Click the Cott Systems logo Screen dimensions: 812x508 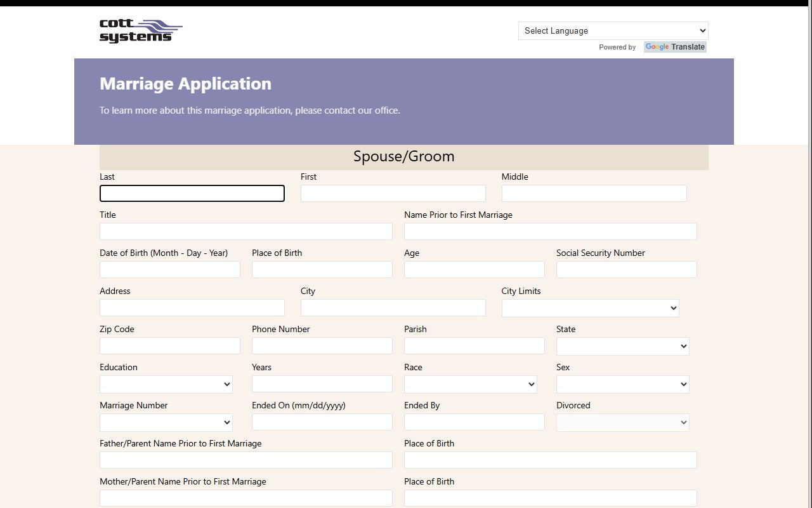(141, 31)
